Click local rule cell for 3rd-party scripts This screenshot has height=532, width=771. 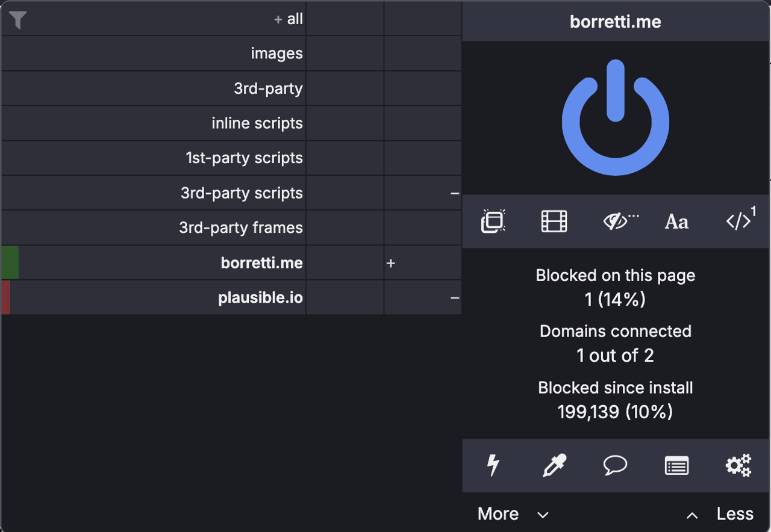point(423,193)
